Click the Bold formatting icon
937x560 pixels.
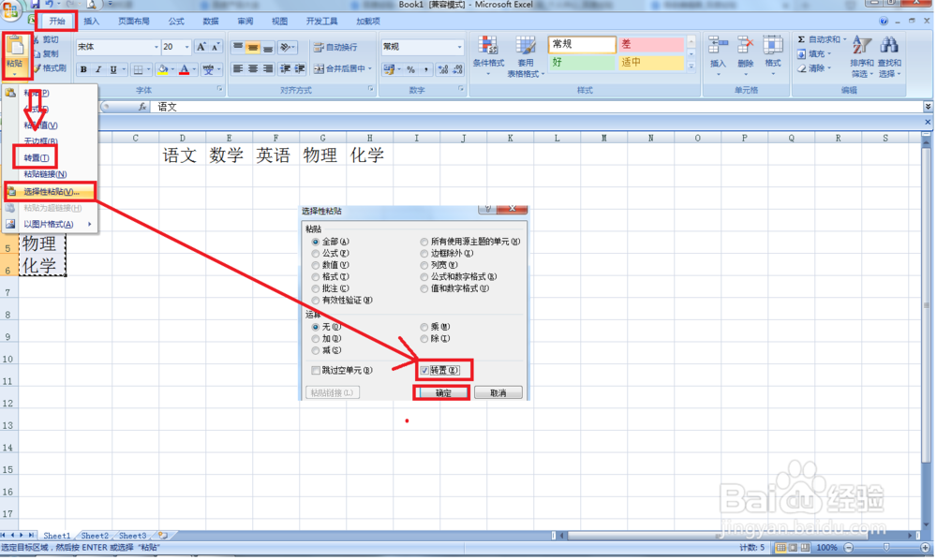(x=83, y=70)
